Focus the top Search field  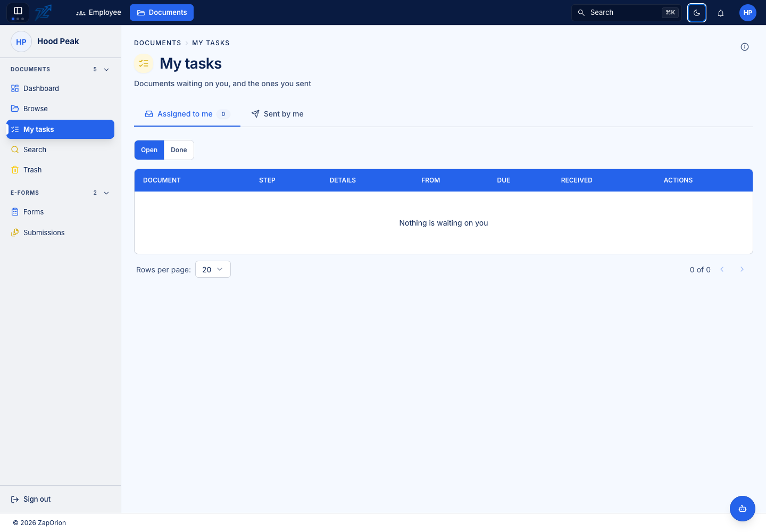pos(626,13)
